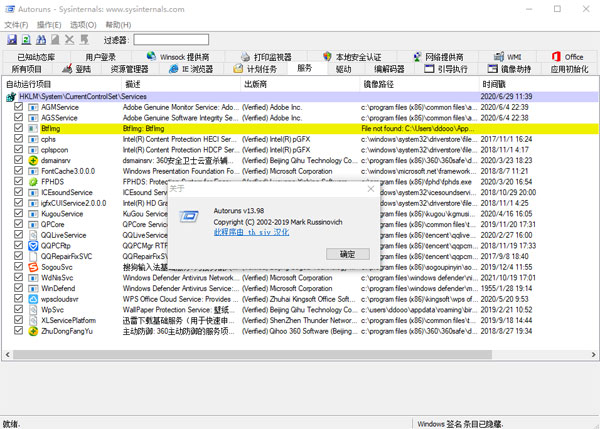Click the horizontal scrollbar left arrow

(x=8, y=355)
